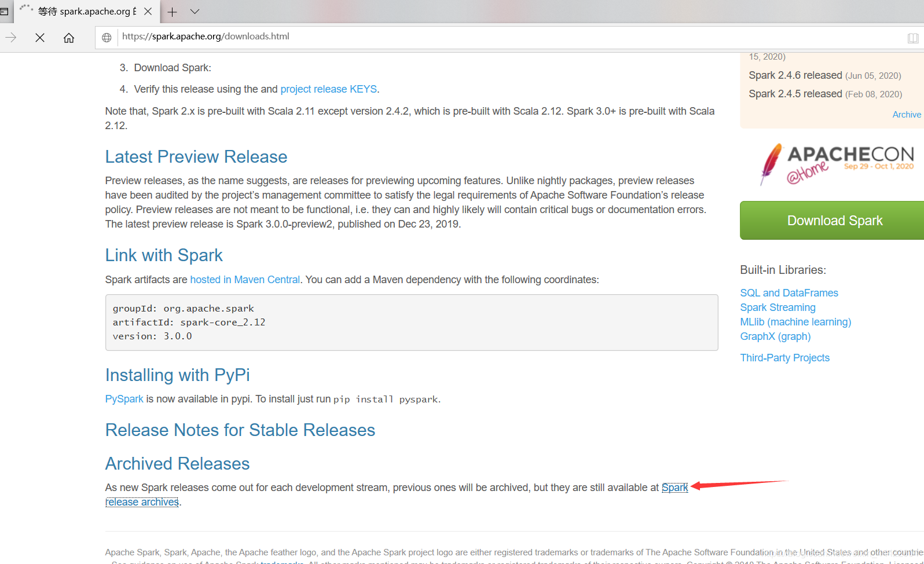924x564 pixels.
Task: Open Third-Party Projects link
Action: coord(784,358)
